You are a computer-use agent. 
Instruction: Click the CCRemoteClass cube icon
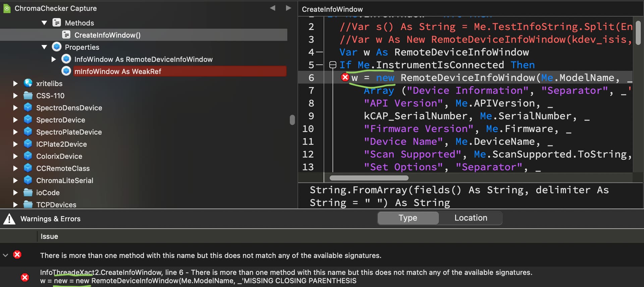(28, 168)
